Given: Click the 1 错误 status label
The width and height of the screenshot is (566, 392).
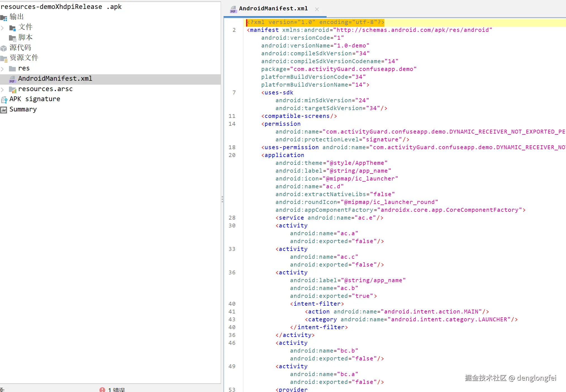Looking at the screenshot, I should coord(116,389).
